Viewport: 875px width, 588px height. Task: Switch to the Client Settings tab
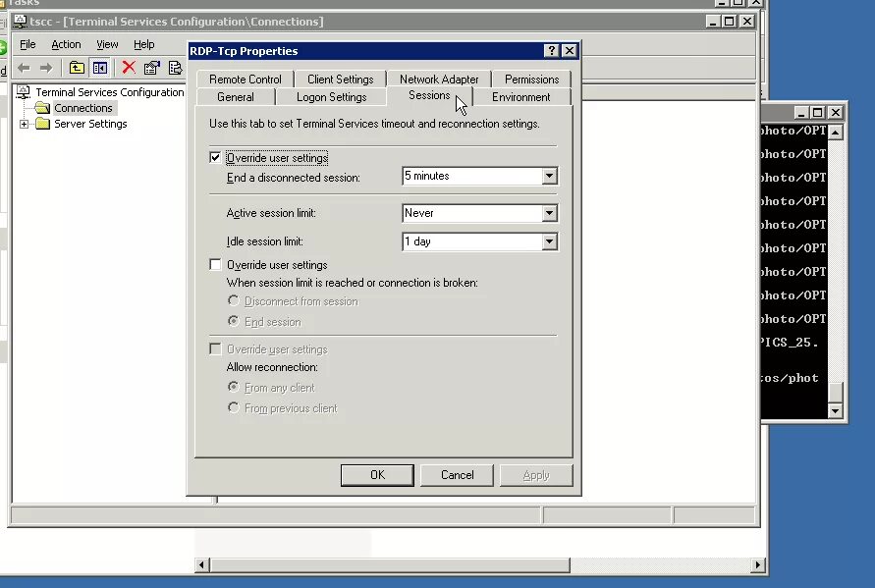(340, 80)
